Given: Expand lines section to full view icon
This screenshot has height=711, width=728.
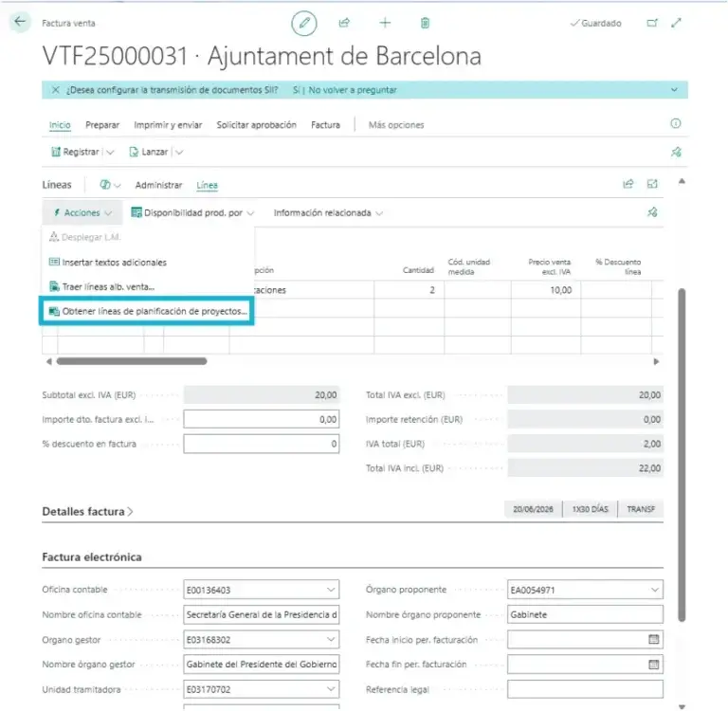Looking at the screenshot, I should 652,184.
